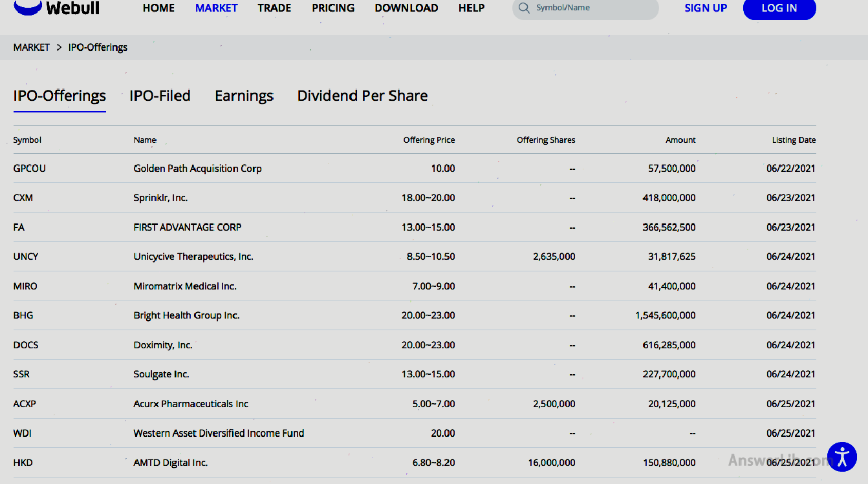Image resolution: width=868 pixels, height=484 pixels.
Task: Select the BHG symbol
Action: pyautogui.click(x=23, y=315)
